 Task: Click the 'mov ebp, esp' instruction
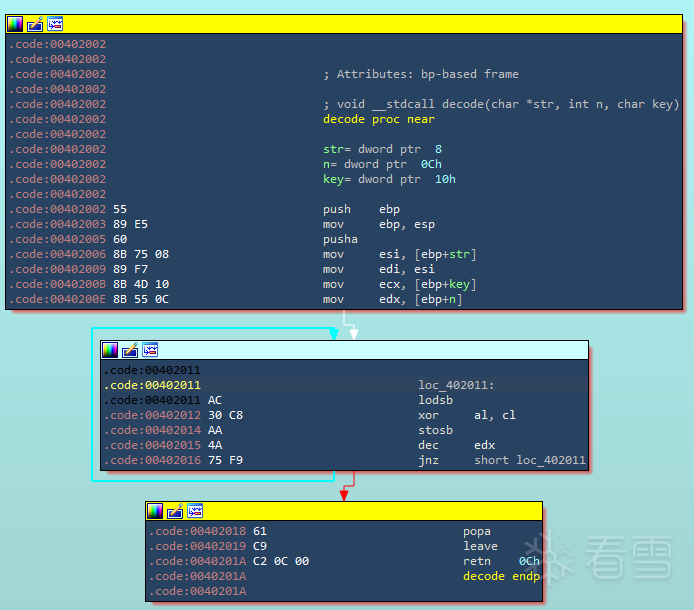pos(379,224)
